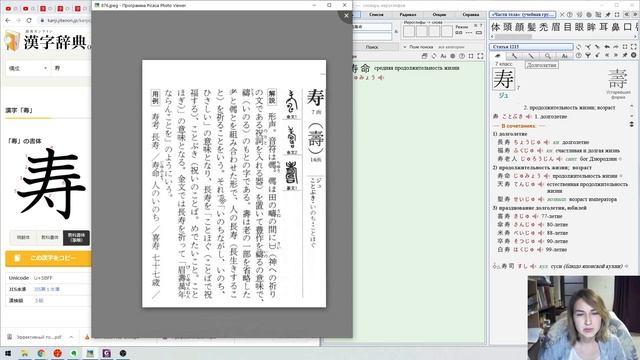
Task: Play audio for the 寿命 result entry
Action: coord(381,78)
